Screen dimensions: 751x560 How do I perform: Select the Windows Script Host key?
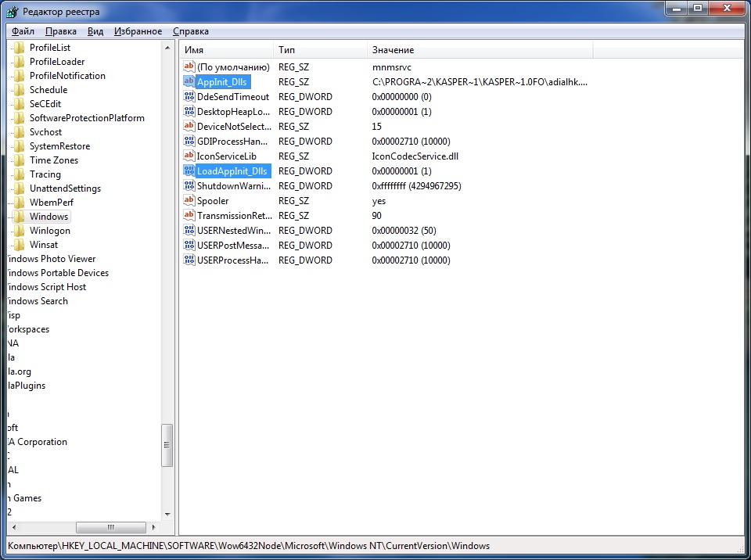(x=46, y=287)
